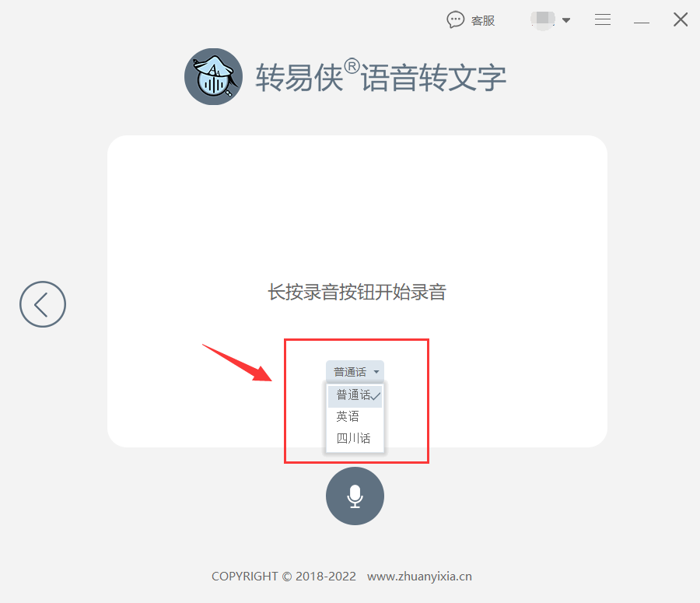Start recording with the microphone button
The height and width of the screenshot is (603, 700).
click(355, 496)
